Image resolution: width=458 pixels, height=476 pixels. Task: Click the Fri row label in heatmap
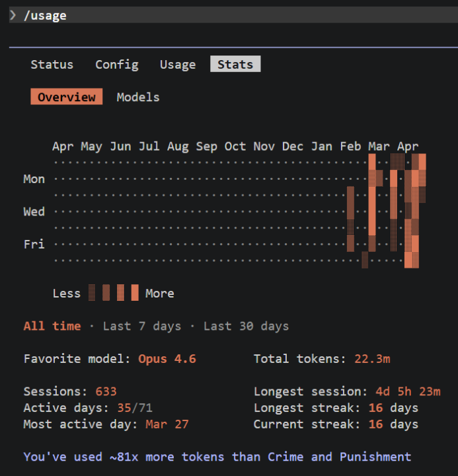pos(34,245)
